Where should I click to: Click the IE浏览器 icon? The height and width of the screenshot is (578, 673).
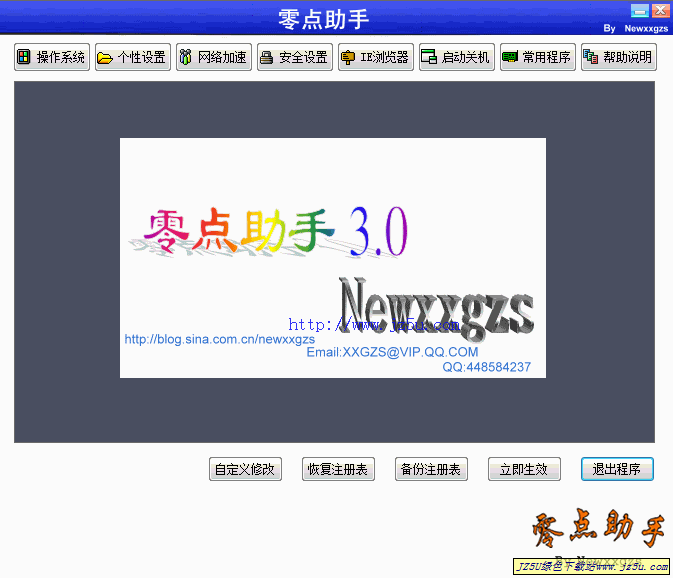pos(348,57)
